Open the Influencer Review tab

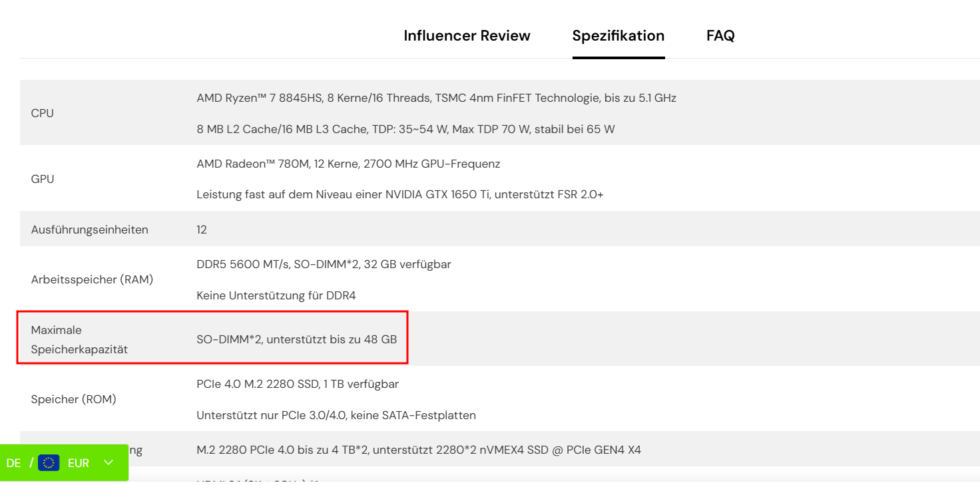coord(467,35)
